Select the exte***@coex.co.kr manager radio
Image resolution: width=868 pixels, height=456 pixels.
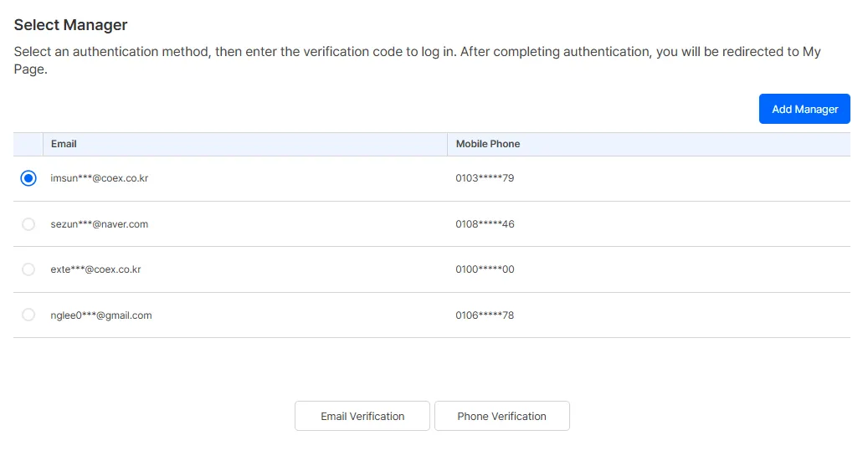coord(28,269)
